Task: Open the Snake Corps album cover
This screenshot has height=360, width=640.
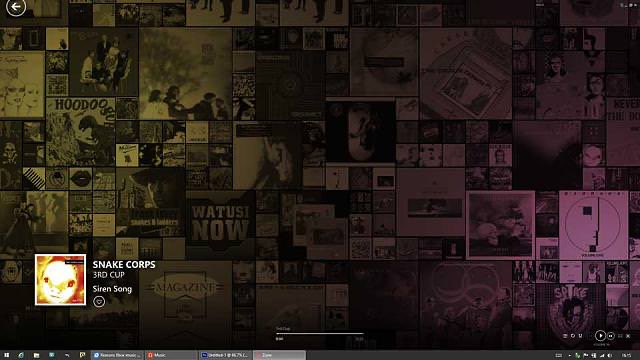Action: click(60, 280)
